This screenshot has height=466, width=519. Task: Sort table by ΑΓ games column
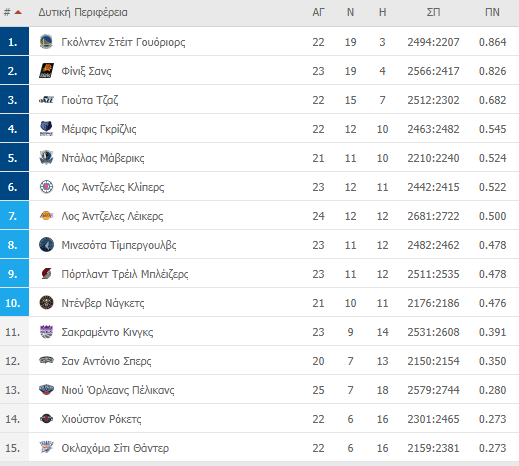click(x=318, y=13)
